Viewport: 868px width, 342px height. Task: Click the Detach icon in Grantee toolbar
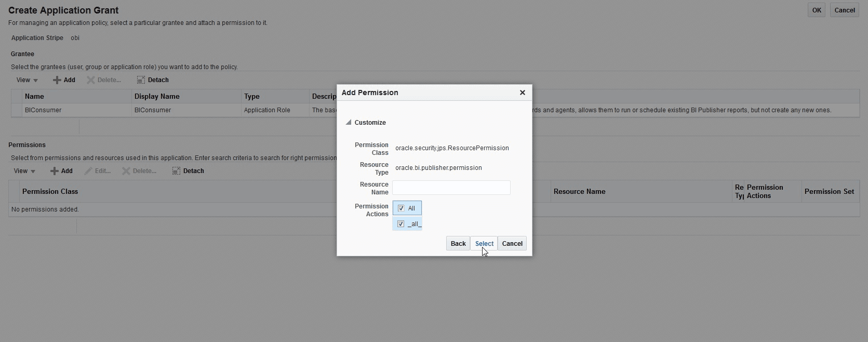141,80
